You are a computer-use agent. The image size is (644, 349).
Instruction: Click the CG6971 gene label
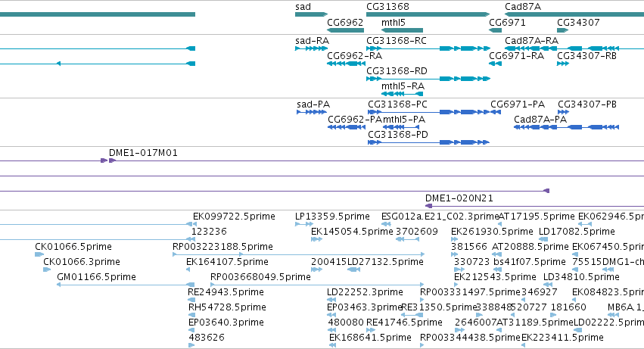(507, 23)
